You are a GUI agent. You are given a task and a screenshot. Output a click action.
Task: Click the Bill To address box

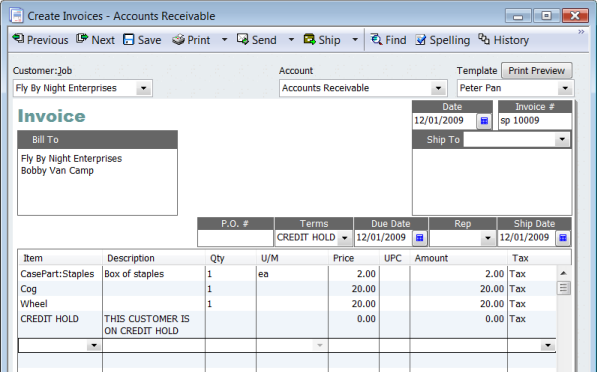click(97, 182)
